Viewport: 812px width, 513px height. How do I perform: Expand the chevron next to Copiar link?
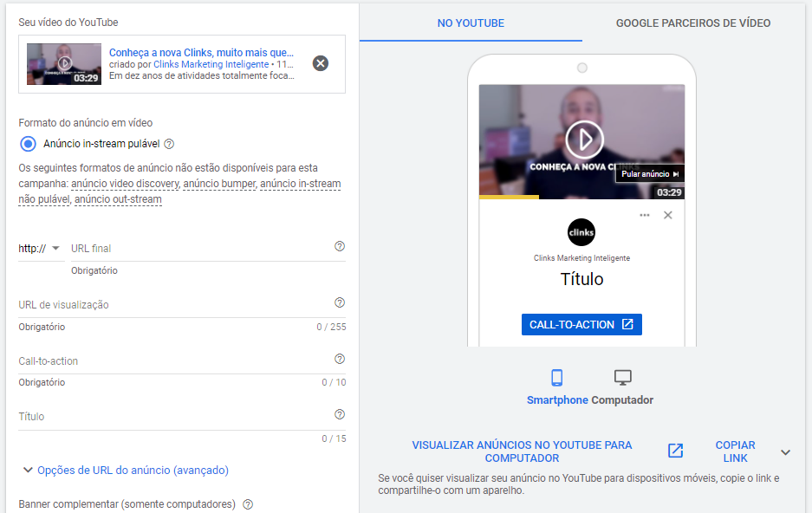[786, 452]
